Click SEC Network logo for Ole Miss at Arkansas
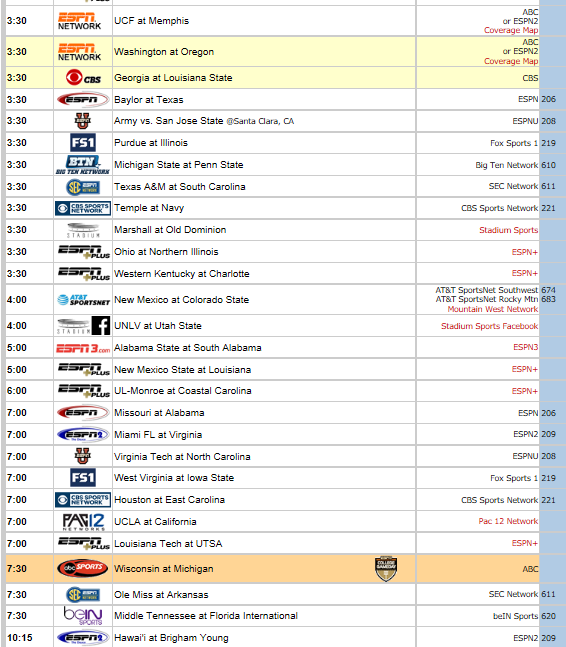Screen dimensions: 566x647 click(x=83, y=595)
